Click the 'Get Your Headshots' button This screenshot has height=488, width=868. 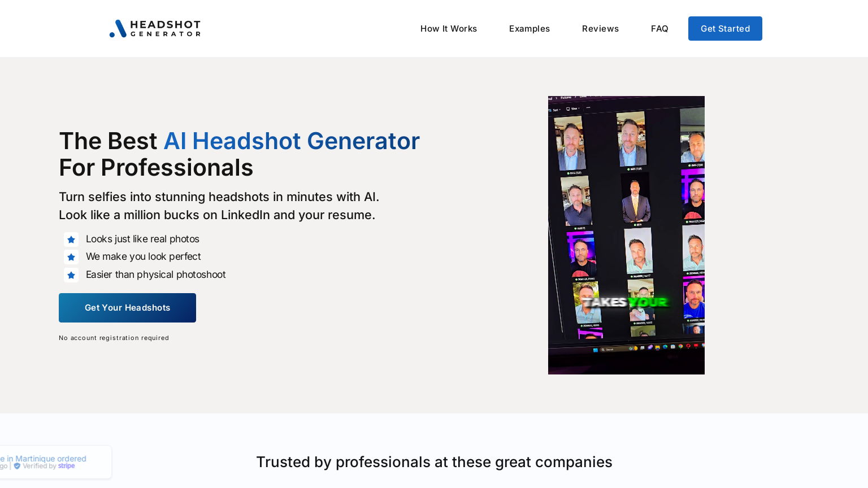click(127, 308)
